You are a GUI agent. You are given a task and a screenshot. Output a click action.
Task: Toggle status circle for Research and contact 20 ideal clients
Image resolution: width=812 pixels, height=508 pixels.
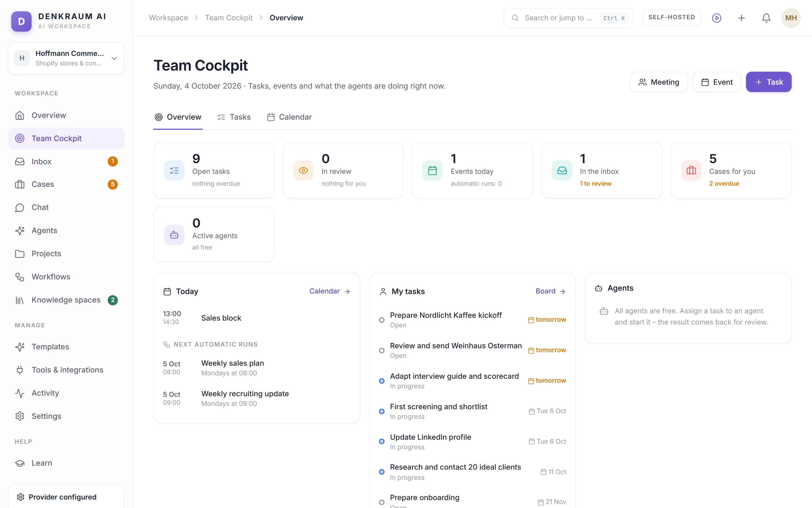381,472
